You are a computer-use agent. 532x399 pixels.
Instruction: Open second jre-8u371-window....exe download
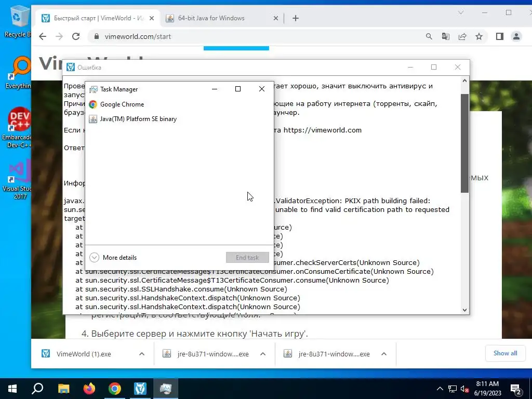coord(327,354)
